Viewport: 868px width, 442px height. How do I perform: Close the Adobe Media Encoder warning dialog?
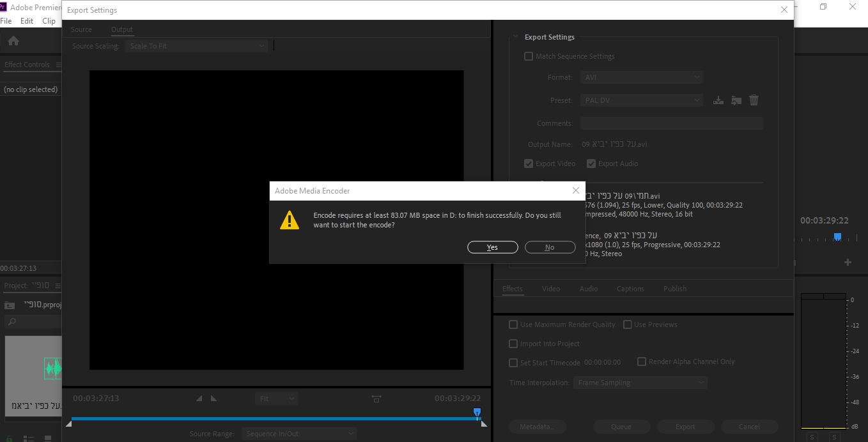575,190
